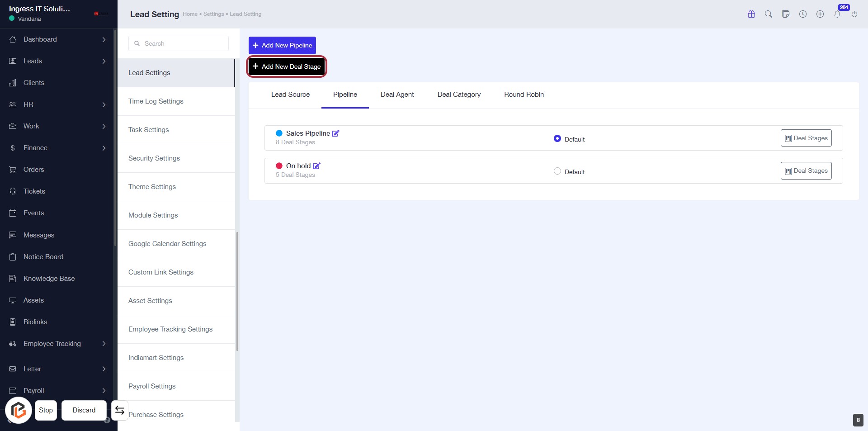Click the gift icon in top header
The height and width of the screenshot is (431, 868).
coord(751,14)
